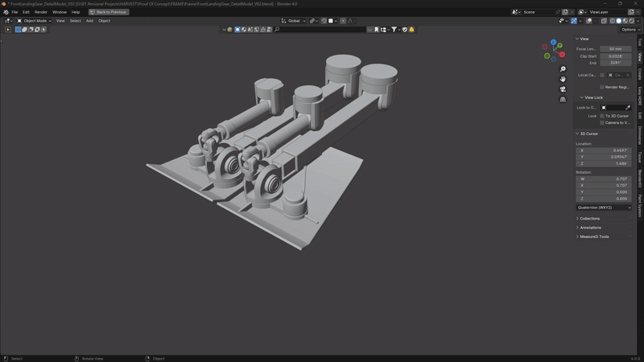This screenshot has height=362, width=644.
Task: Toggle the snapping magnet icon
Action: [324, 21]
